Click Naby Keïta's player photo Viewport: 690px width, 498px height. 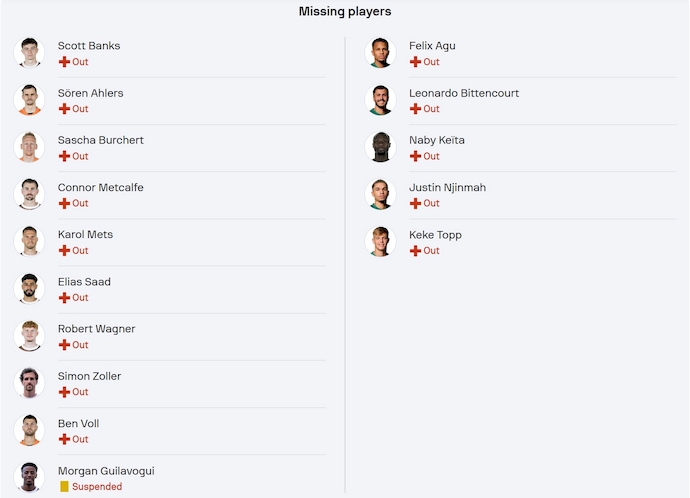pyautogui.click(x=380, y=147)
